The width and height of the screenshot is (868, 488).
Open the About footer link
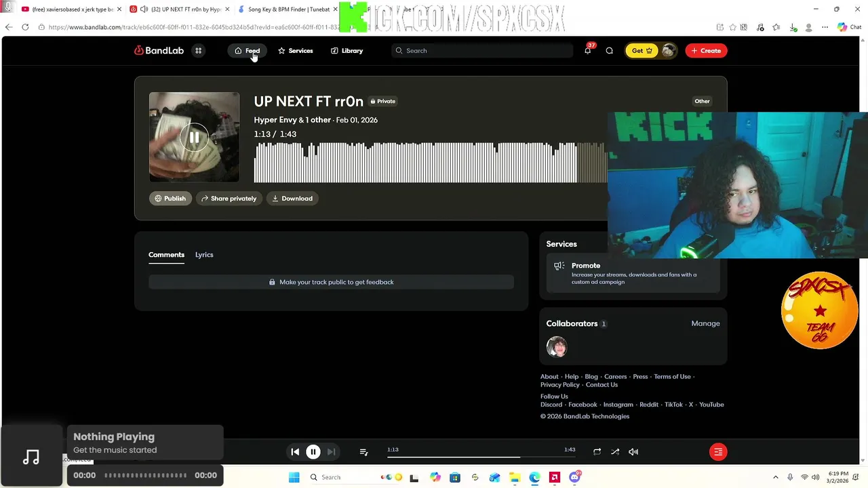pos(549,377)
